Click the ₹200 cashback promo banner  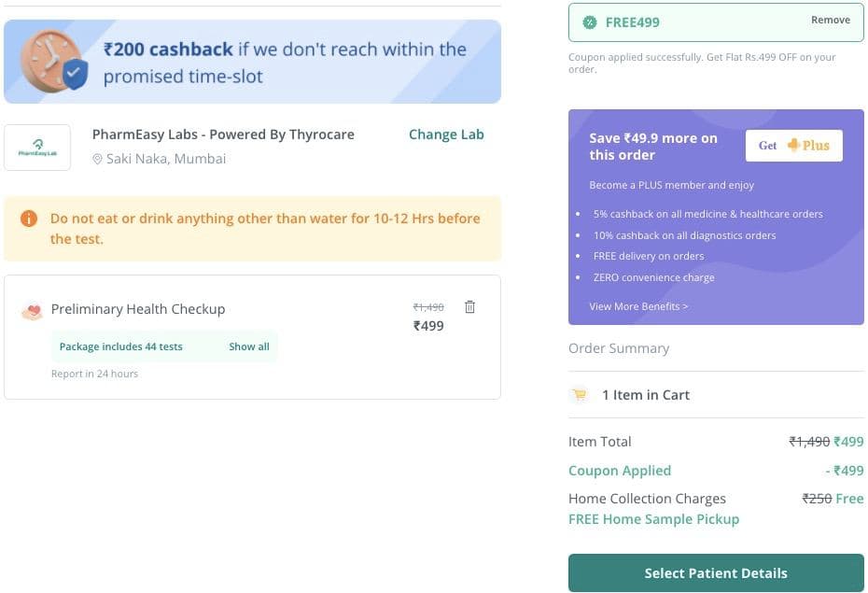click(252, 62)
